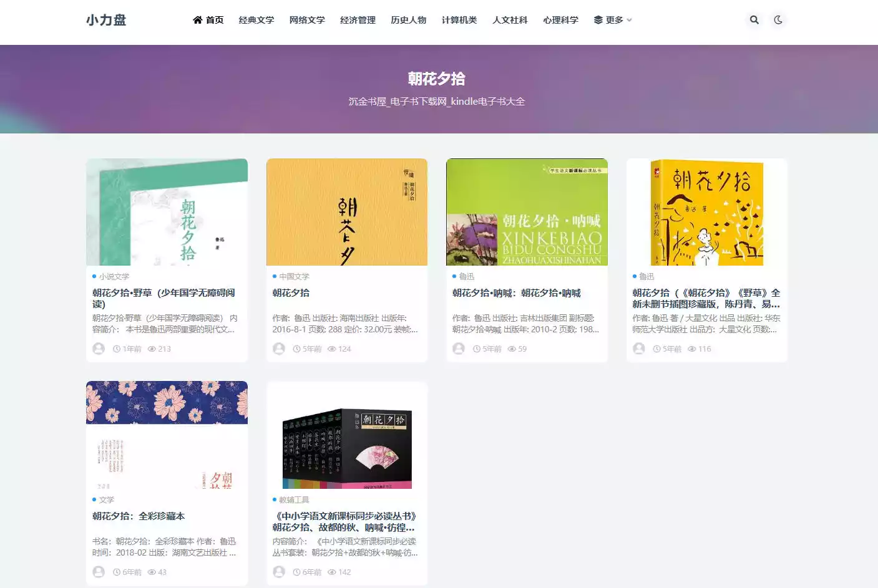This screenshot has height=588, width=878.
Task: Open 心理科学 menu item
Action: tap(560, 20)
